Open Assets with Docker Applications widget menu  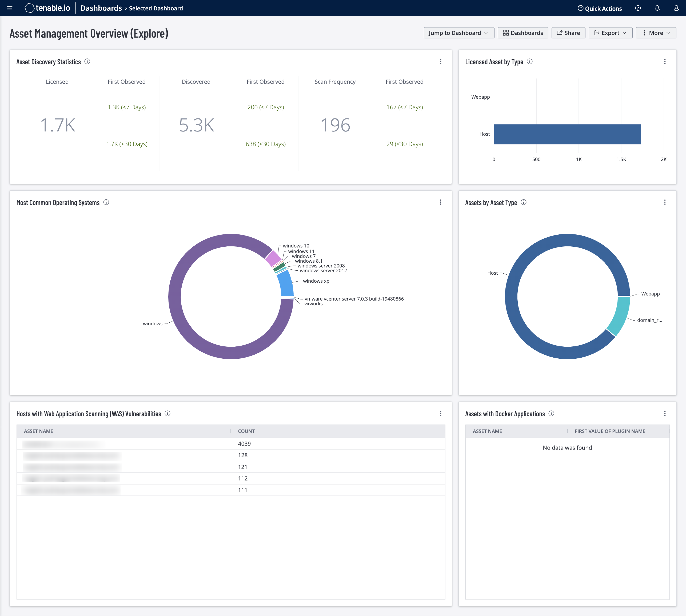pyautogui.click(x=665, y=413)
